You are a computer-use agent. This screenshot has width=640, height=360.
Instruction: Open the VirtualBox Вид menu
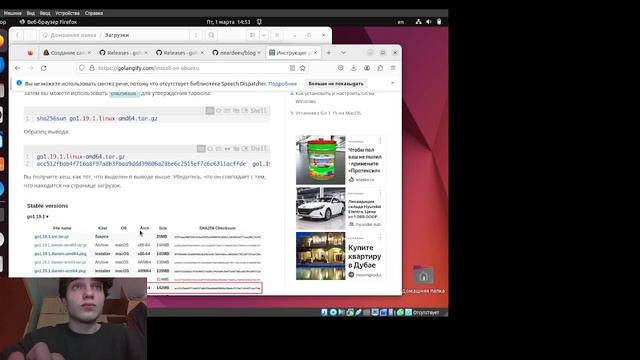(x=31, y=13)
